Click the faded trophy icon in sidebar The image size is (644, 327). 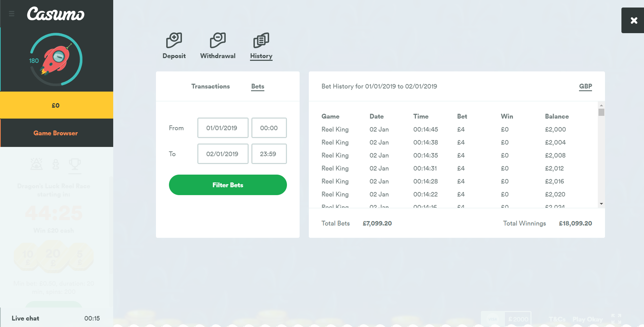[x=75, y=164]
